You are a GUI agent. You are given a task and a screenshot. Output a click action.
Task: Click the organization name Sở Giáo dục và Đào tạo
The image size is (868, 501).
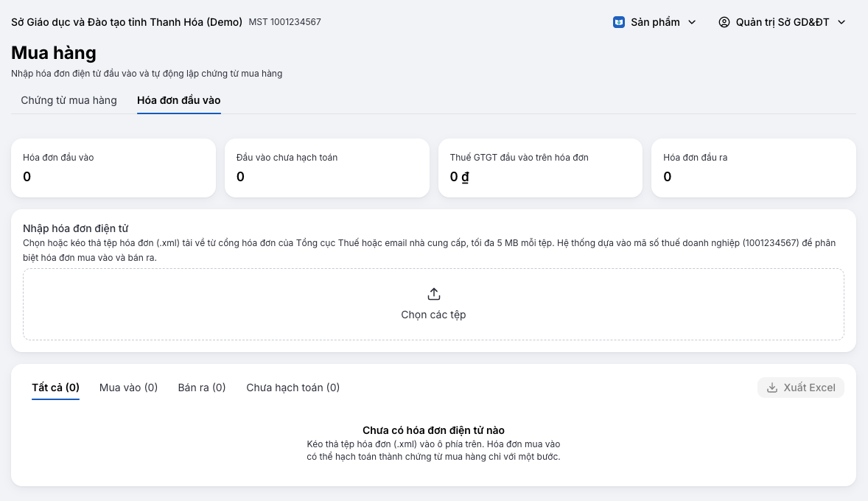127,22
